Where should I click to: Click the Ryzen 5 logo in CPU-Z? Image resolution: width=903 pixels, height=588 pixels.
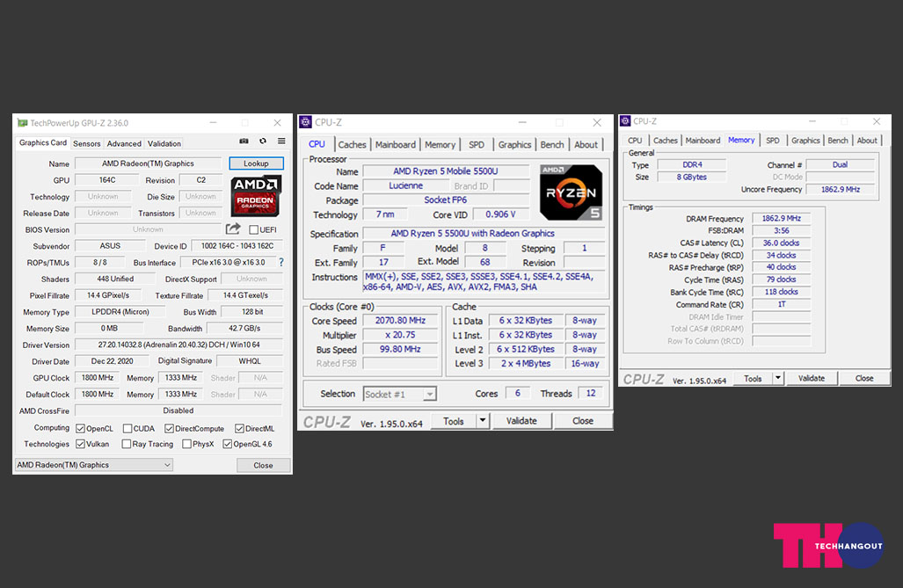pos(571,192)
